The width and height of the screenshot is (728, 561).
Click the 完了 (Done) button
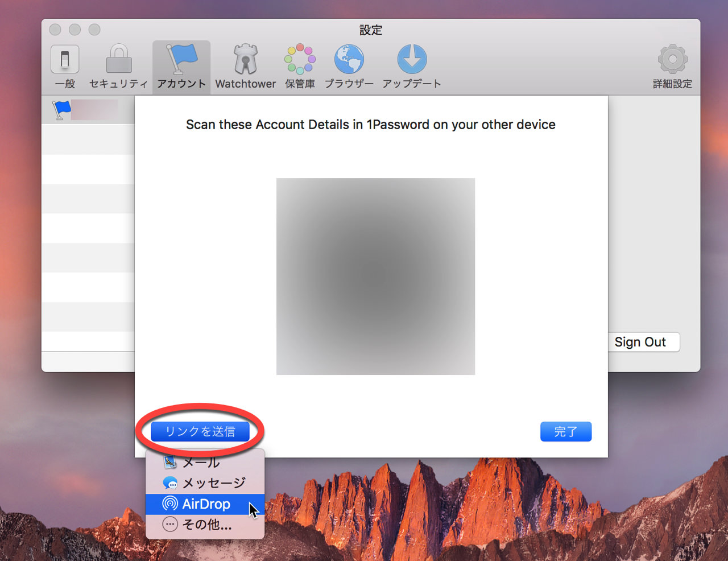[x=566, y=431]
